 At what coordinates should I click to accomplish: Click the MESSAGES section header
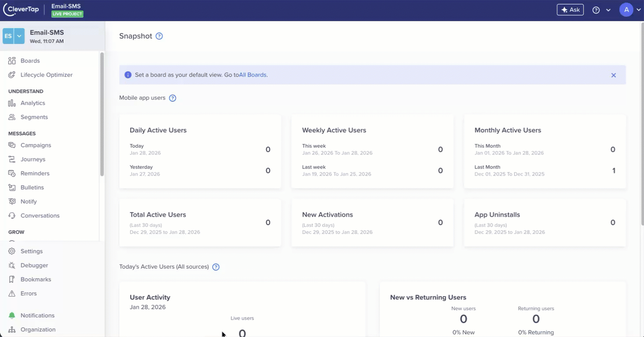click(22, 134)
